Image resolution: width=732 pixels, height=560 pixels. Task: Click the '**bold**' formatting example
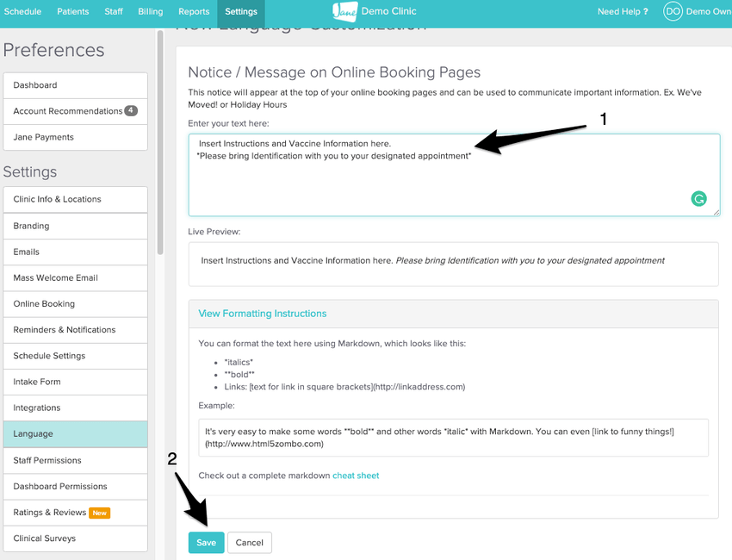[239, 375]
